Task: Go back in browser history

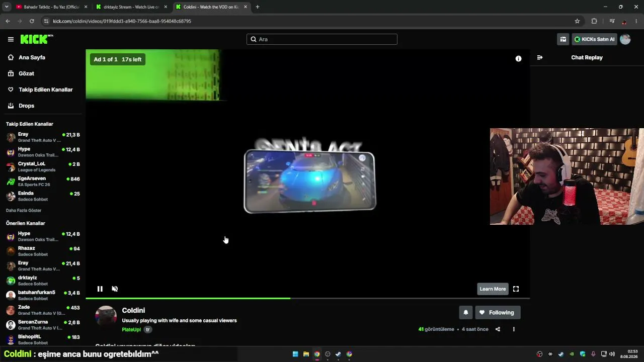Action: pos(8,21)
